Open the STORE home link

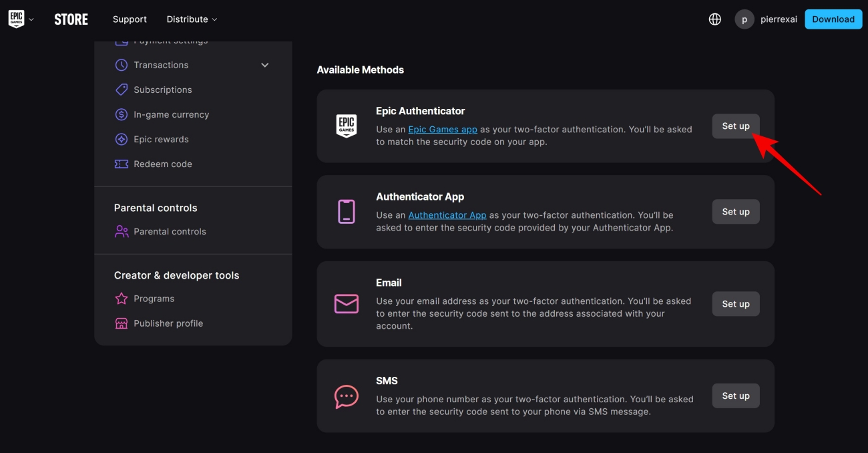tap(71, 19)
